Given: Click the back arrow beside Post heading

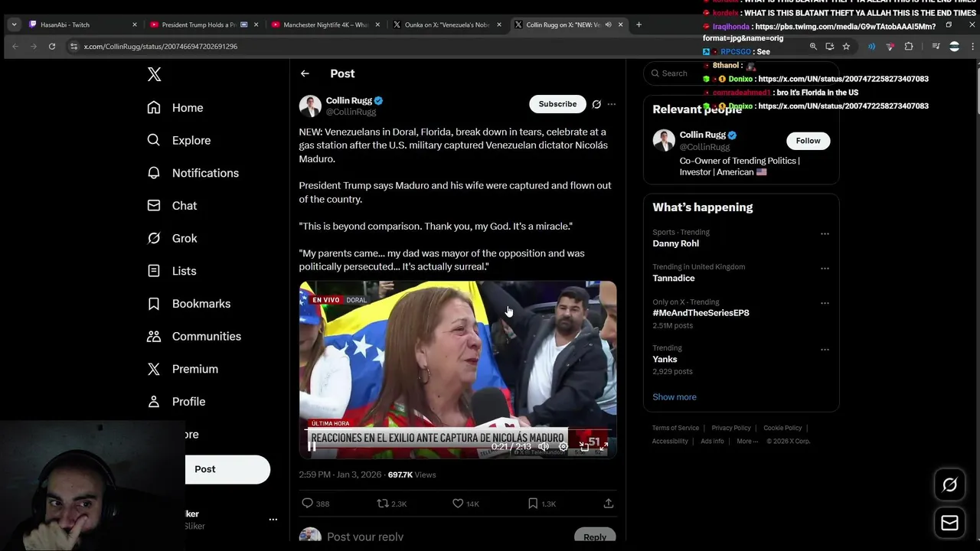Looking at the screenshot, I should pyautogui.click(x=305, y=73).
